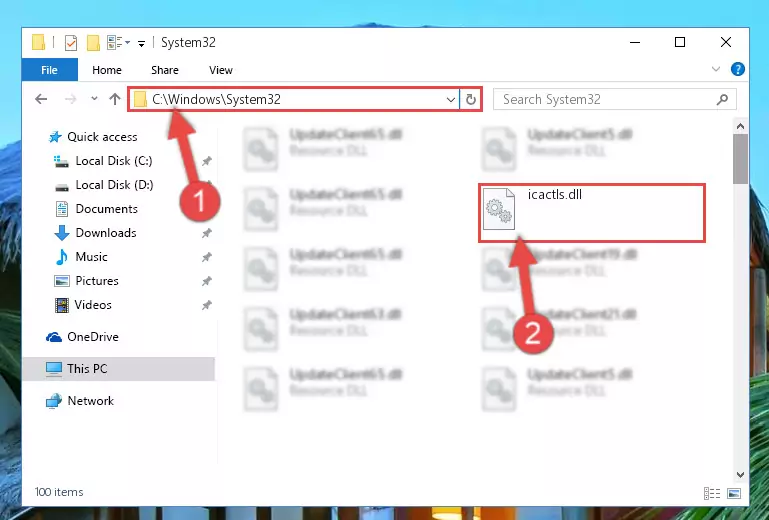Open Pictures in the sidebar
Screen dimensions: 769x520
click(x=97, y=281)
